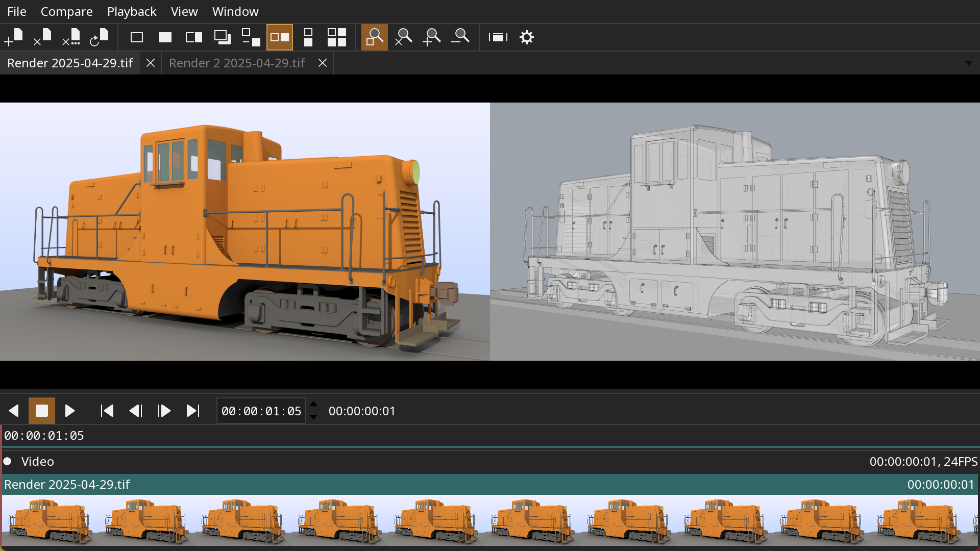This screenshot has height=551, width=980.
Task: Select compare mode A (single outline rectangle)
Action: tap(137, 37)
